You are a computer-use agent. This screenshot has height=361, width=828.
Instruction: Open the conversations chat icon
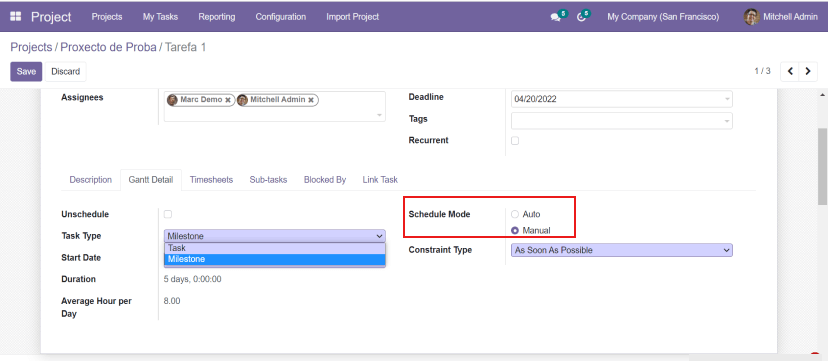point(556,17)
